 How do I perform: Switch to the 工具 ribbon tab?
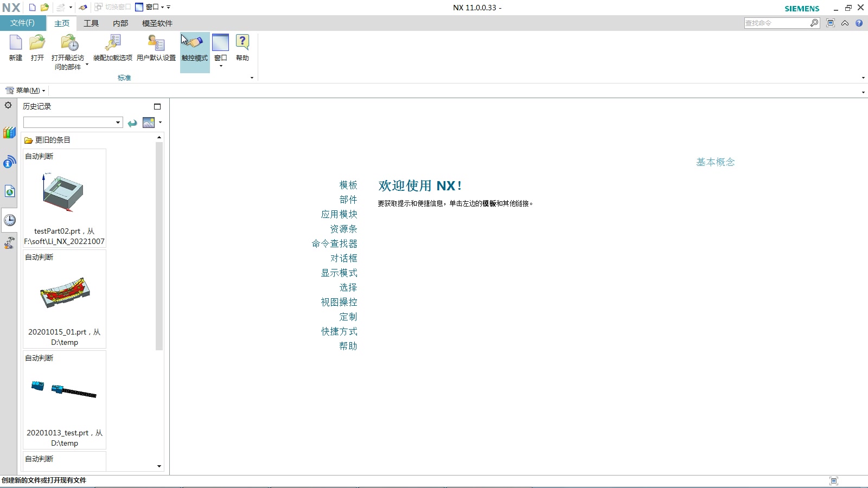[x=91, y=23]
